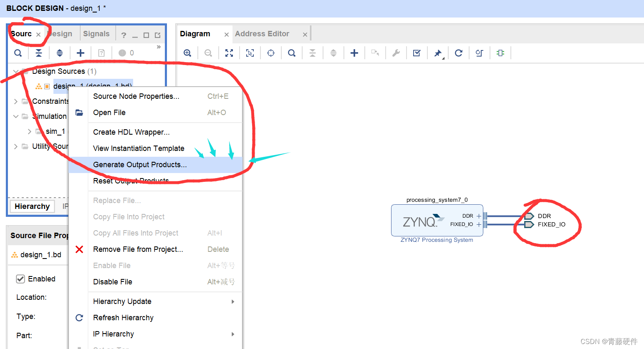The height and width of the screenshot is (349, 644).
Task: Toggle the Enabled checkbox
Action: [20, 279]
